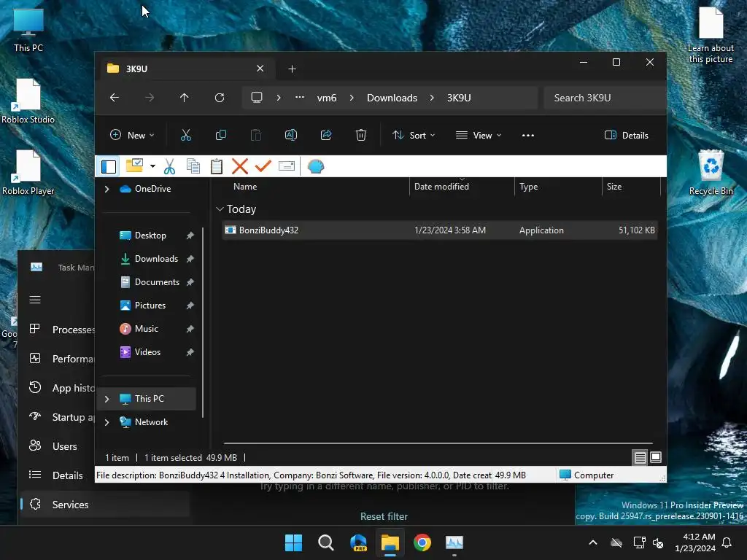Open Desktop in the navigation pane
This screenshot has width=747, height=560.
coord(150,236)
